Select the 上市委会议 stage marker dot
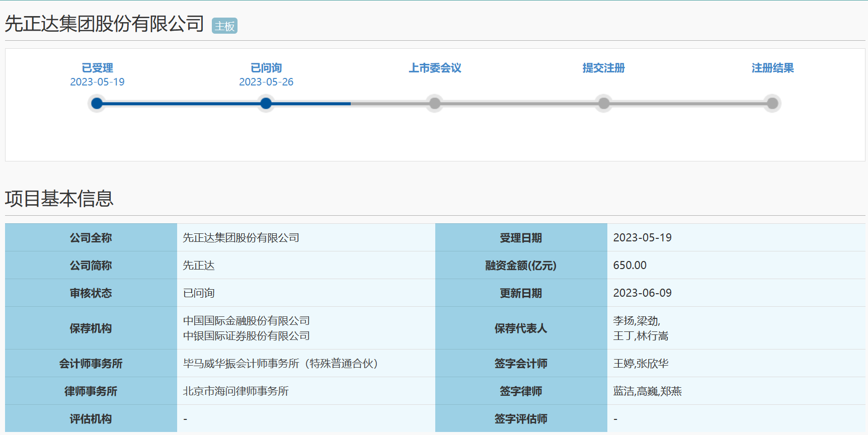Image resolution: width=868 pixels, height=435 pixels. click(435, 104)
